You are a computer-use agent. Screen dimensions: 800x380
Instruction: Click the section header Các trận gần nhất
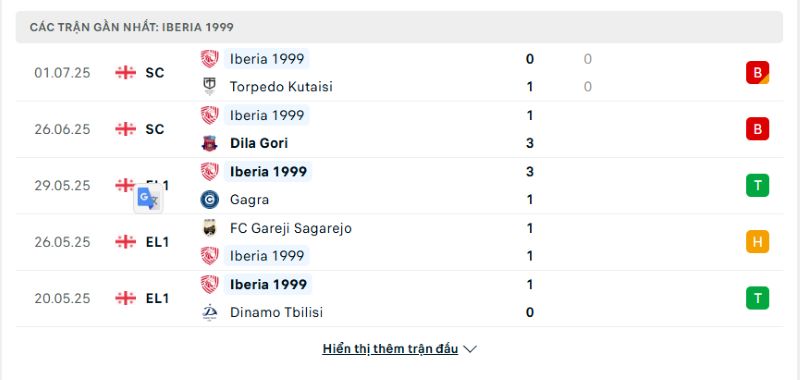[132, 27]
